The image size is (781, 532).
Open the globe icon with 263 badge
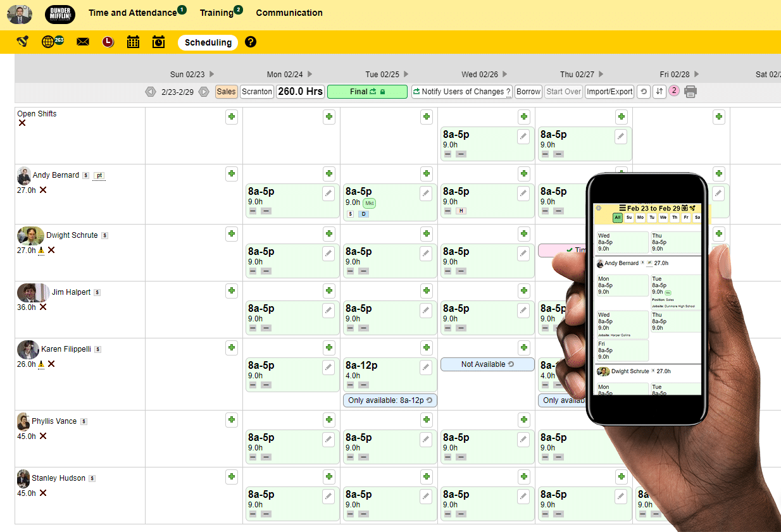pyautogui.click(x=49, y=42)
